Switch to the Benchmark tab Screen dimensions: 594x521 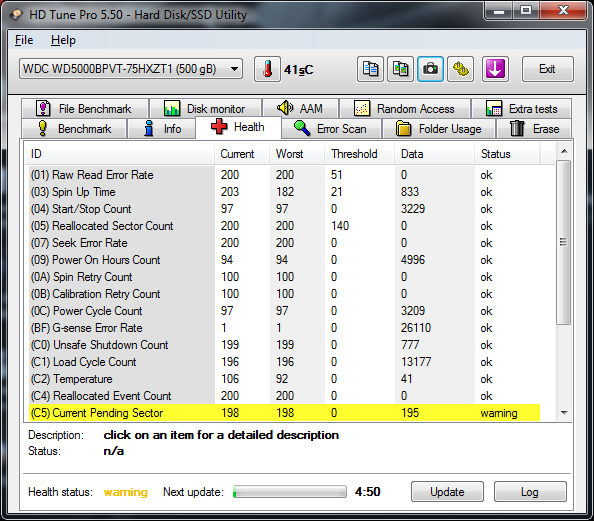click(x=74, y=129)
